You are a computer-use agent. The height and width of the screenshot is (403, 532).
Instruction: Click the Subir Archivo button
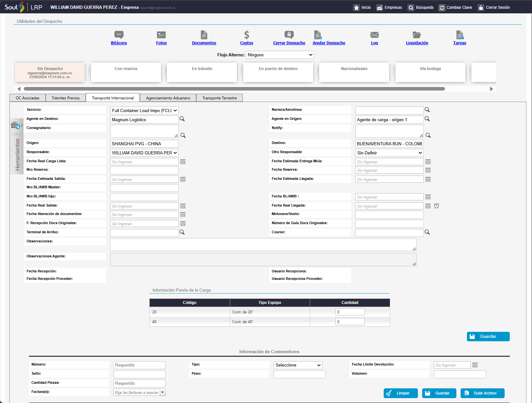coord(482,393)
